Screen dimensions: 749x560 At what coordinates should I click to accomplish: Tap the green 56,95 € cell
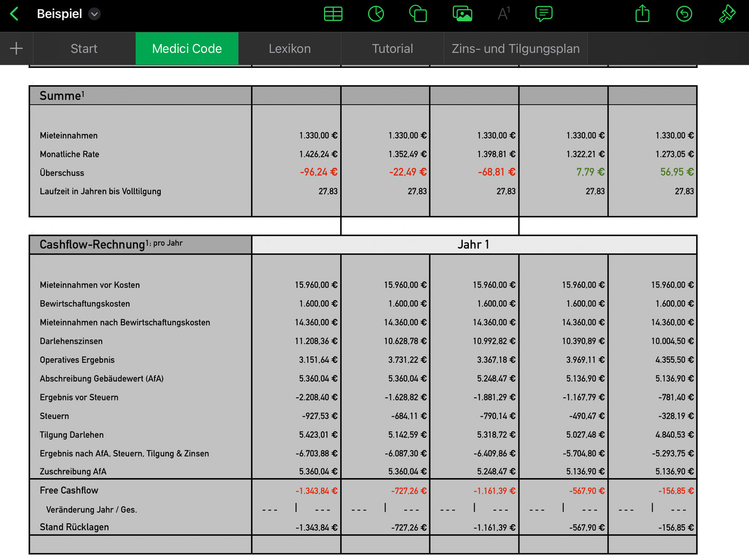pyautogui.click(x=677, y=172)
